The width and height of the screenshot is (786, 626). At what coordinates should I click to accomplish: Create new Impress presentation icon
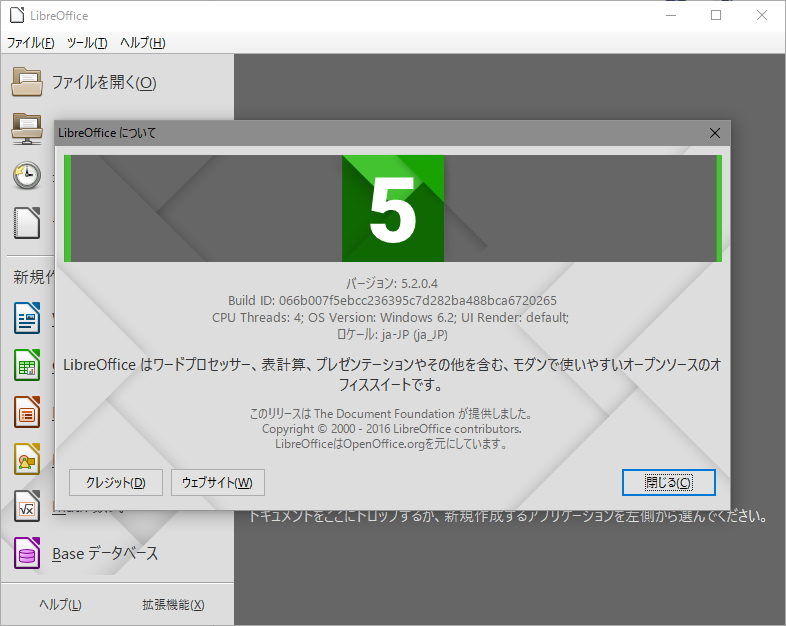pos(27,412)
